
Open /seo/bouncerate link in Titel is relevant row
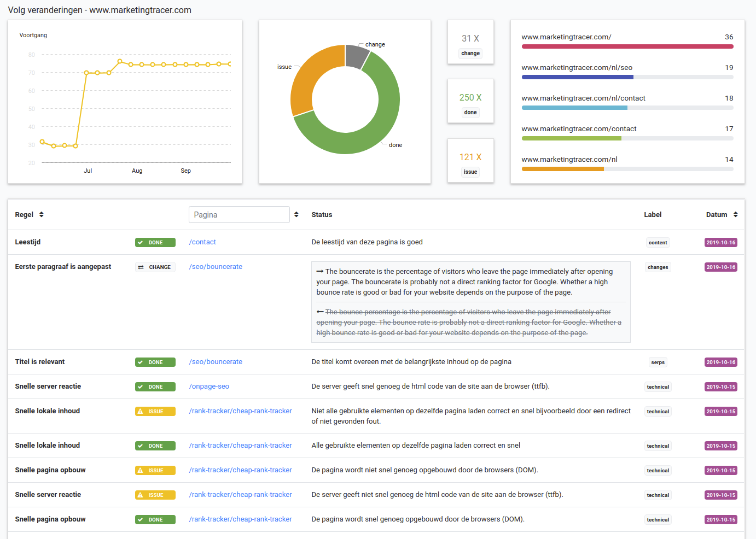click(216, 362)
